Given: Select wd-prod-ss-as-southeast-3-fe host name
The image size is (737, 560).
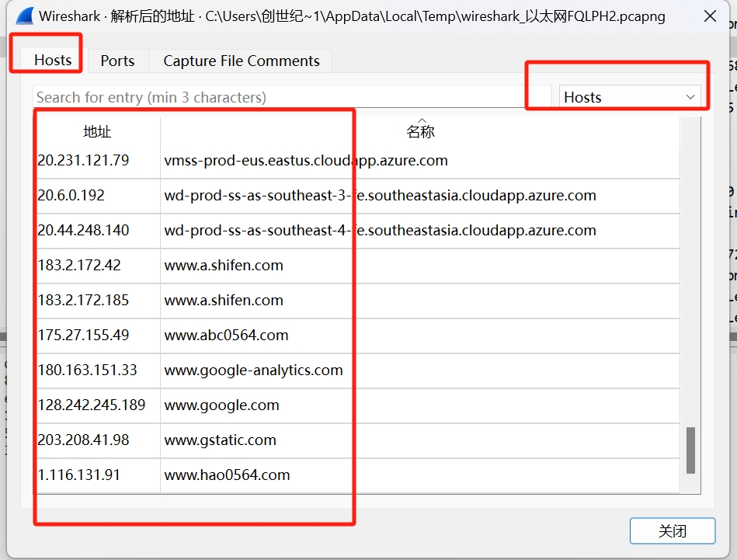Looking at the screenshot, I should pos(381,195).
